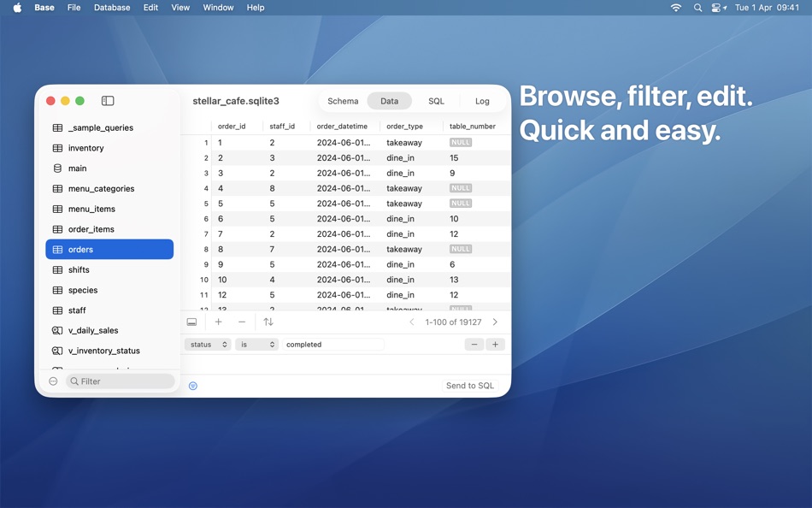Click the next page chevron
Viewport: 812px width, 508px height.
click(x=495, y=322)
